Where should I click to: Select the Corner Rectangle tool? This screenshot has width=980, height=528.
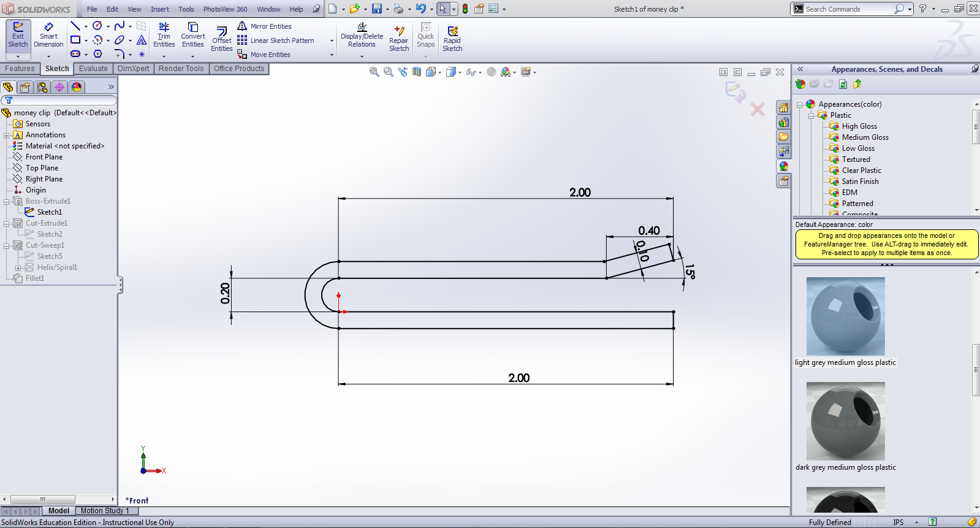point(75,40)
